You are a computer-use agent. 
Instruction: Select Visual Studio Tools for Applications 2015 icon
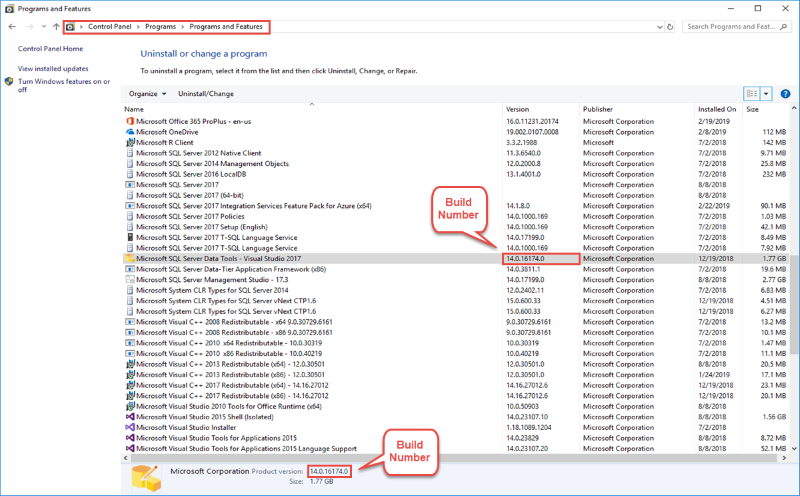[x=130, y=438]
